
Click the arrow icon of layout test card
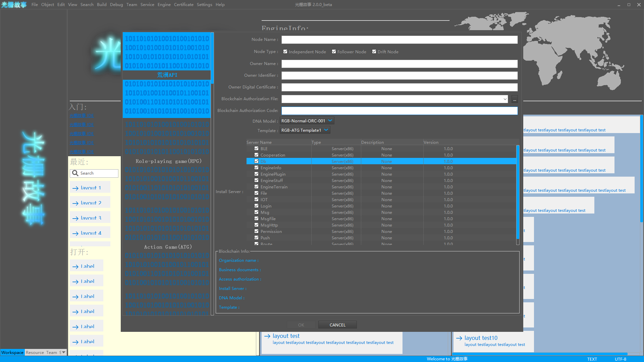point(267,336)
